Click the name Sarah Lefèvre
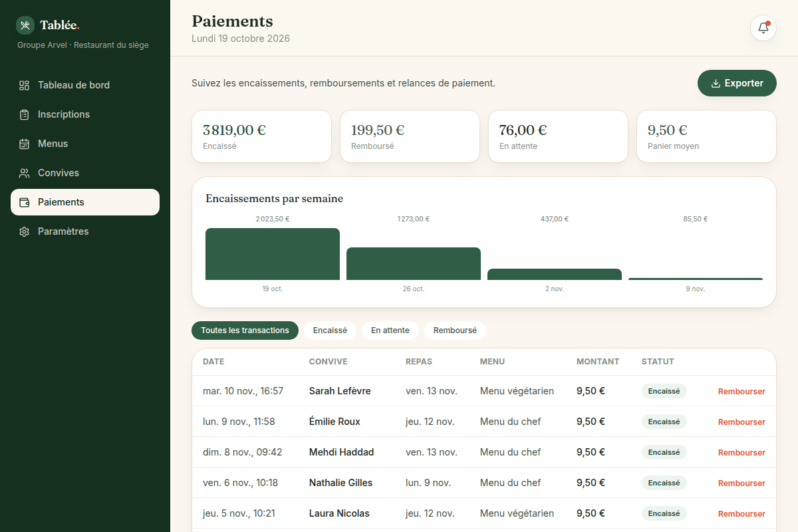The width and height of the screenshot is (798, 532). click(340, 391)
